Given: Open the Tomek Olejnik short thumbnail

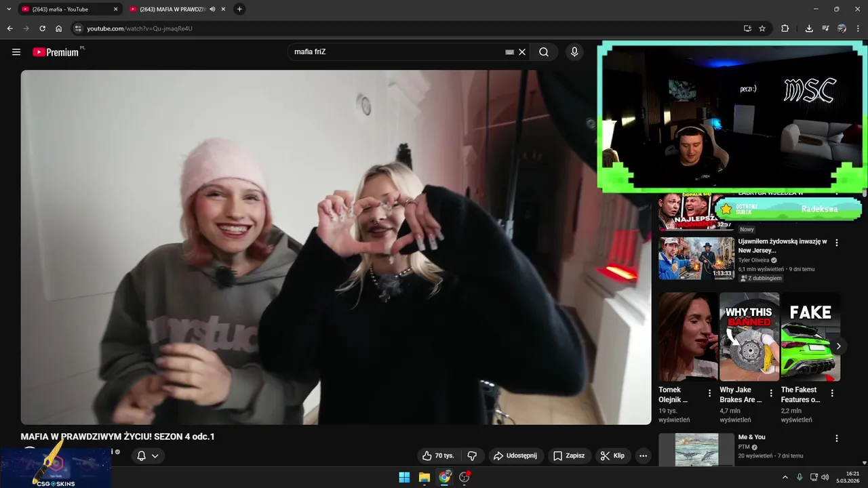Looking at the screenshot, I should (688, 337).
